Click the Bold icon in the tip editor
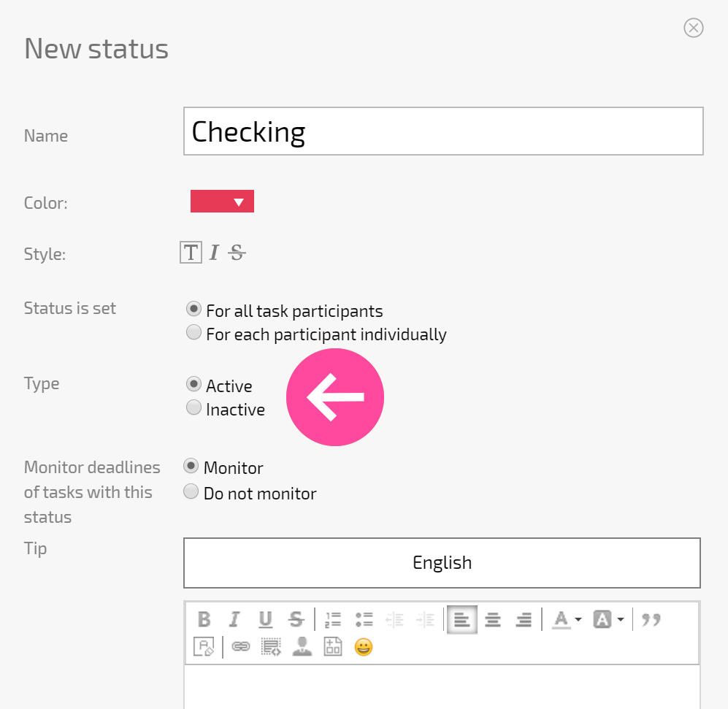Viewport: 728px width, 709px height. coord(204,619)
